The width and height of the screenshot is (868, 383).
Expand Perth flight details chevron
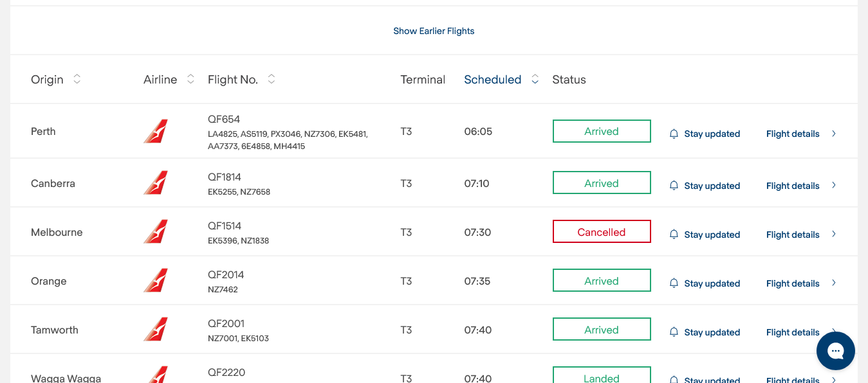pyautogui.click(x=834, y=134)
